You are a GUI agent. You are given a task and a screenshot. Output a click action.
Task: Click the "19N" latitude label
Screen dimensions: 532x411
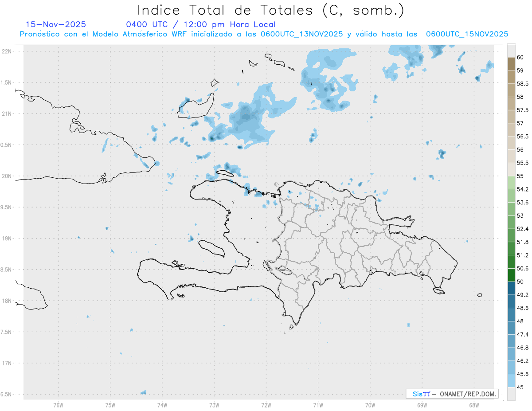tap(7, 238)
